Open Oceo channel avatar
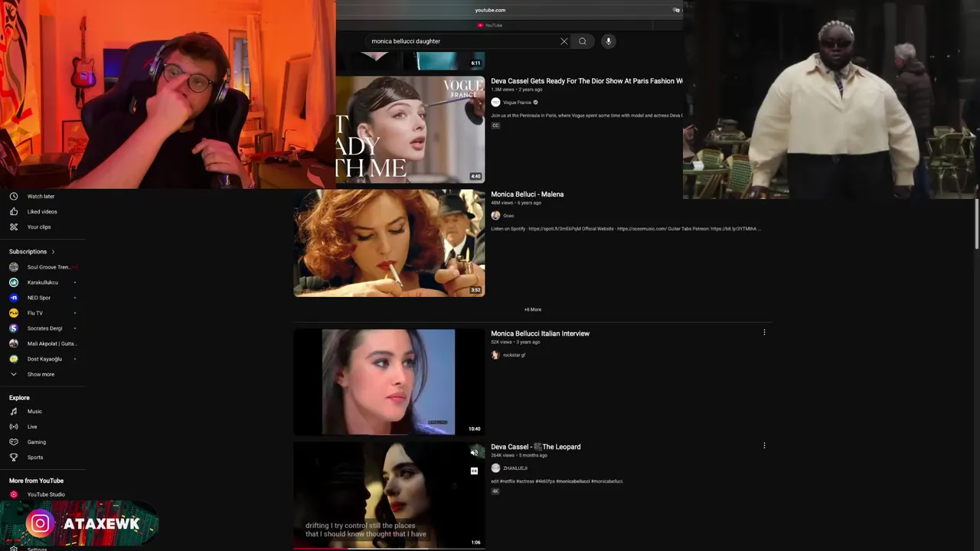Viewport: 980px width, 551px height. (495, 216)
